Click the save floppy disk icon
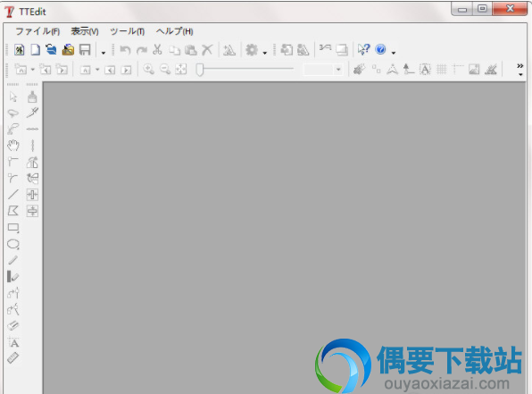This screenshot has height=394, width=532. pyautogui.click(x=85, y=50)
